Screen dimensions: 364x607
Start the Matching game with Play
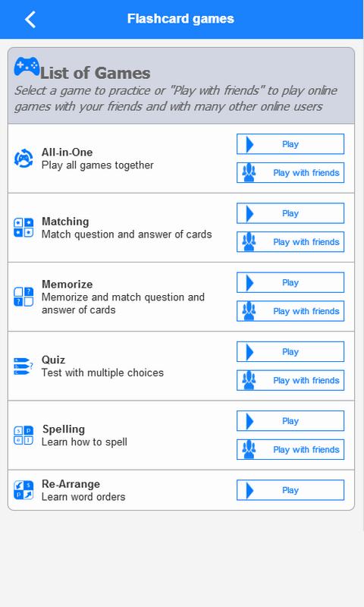point(290,213)
